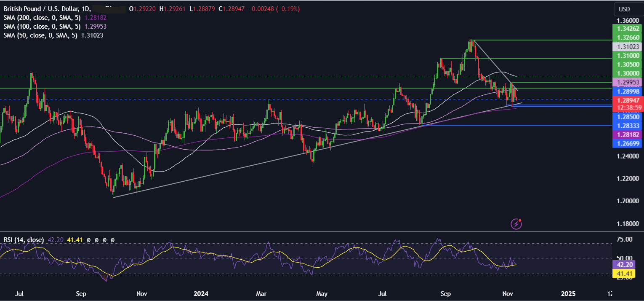
Task: Click the 1.18000 price scale value
Action: point(628,223)
